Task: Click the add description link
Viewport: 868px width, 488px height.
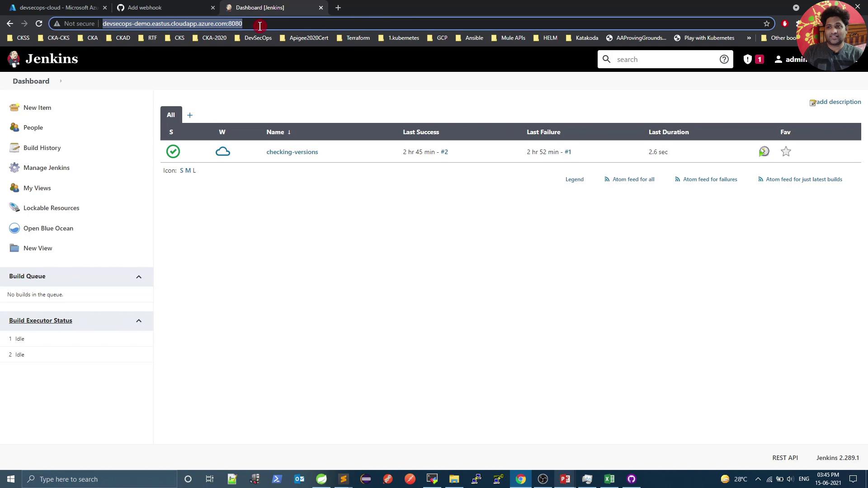Action: (x=838, y=102)
